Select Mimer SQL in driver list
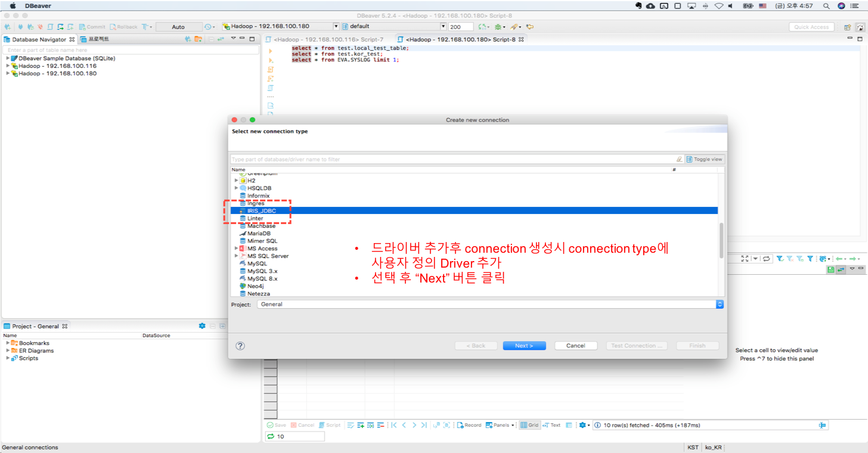The image size is (868, 453). tap(262, 241)
